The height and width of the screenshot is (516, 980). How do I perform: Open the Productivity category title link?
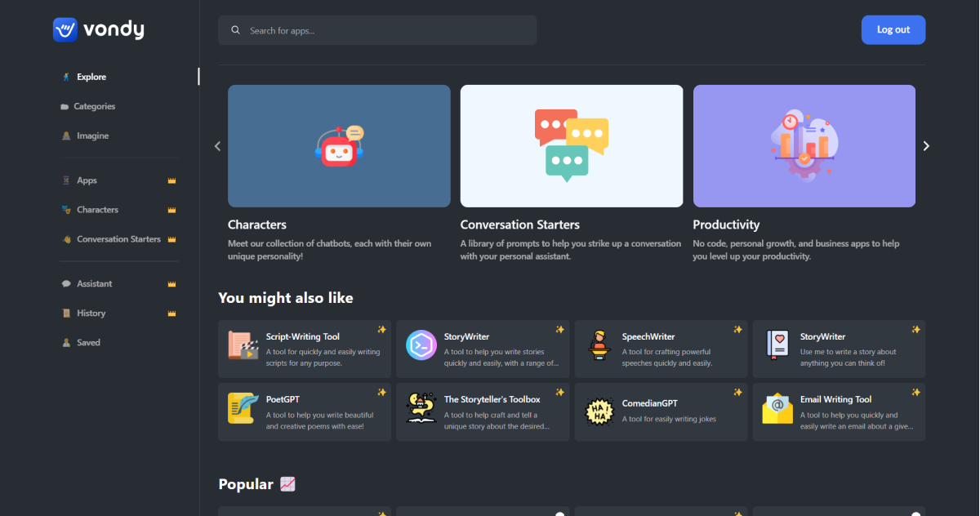[726, 225]
